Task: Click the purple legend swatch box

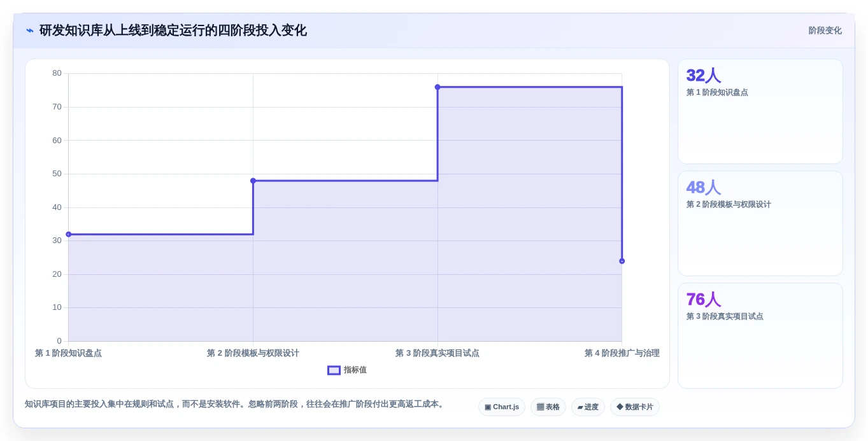Action: 334,370
